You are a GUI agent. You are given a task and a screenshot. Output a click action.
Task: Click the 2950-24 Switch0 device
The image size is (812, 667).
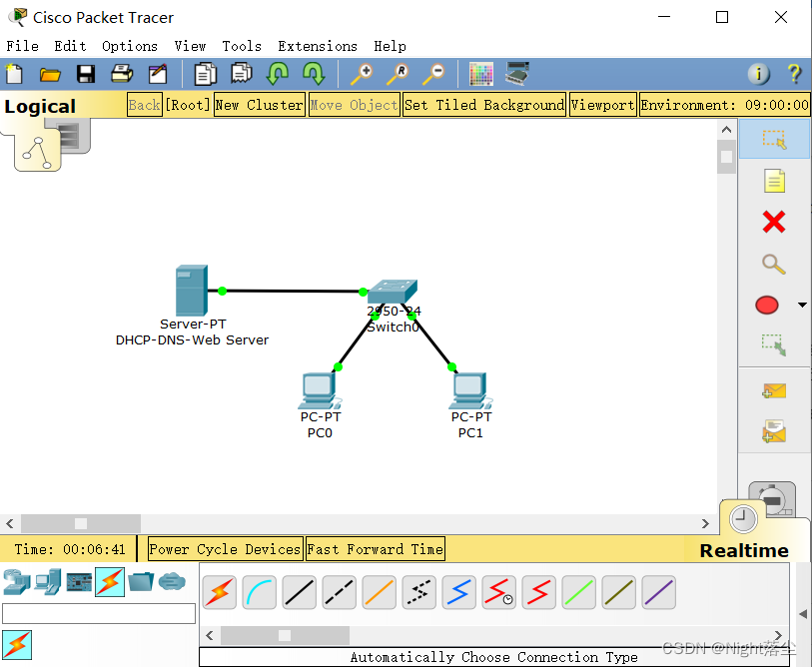[x=393, y=293]
